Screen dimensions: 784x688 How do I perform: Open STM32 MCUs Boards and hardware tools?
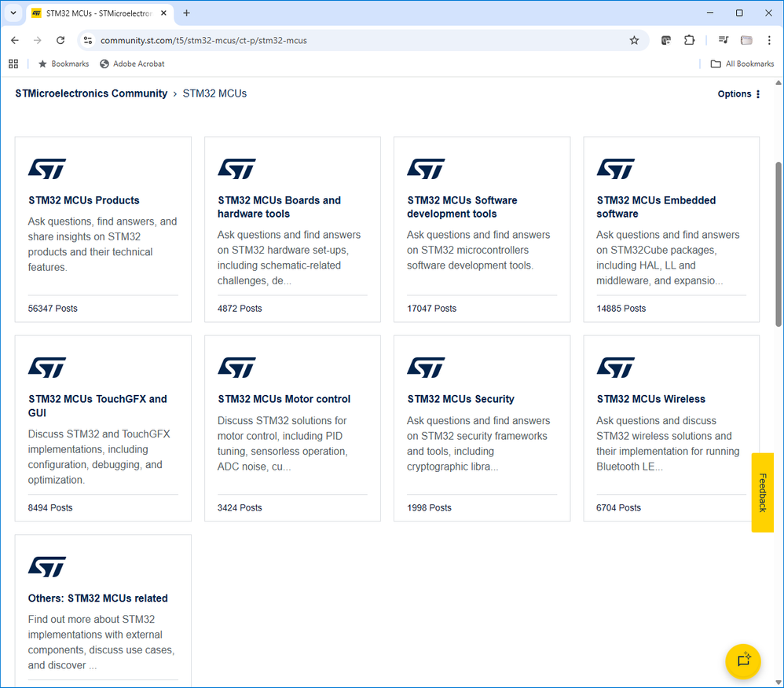coord(279,207)
